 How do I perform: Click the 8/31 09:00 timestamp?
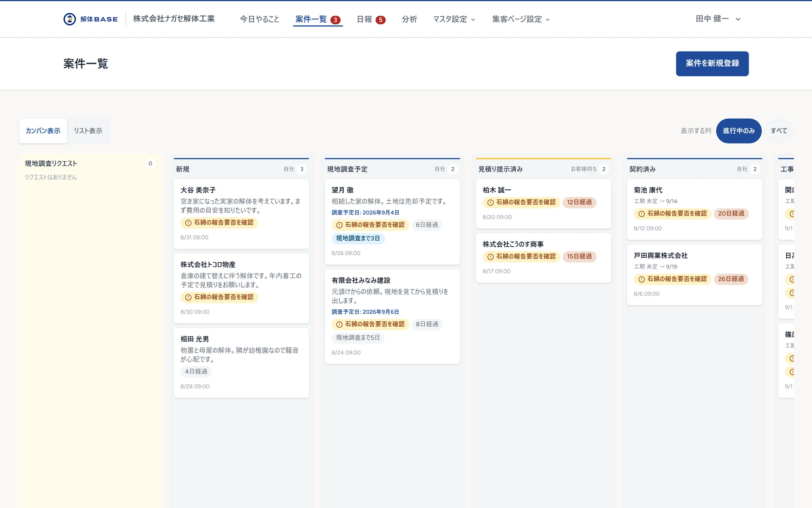[194, 237]
